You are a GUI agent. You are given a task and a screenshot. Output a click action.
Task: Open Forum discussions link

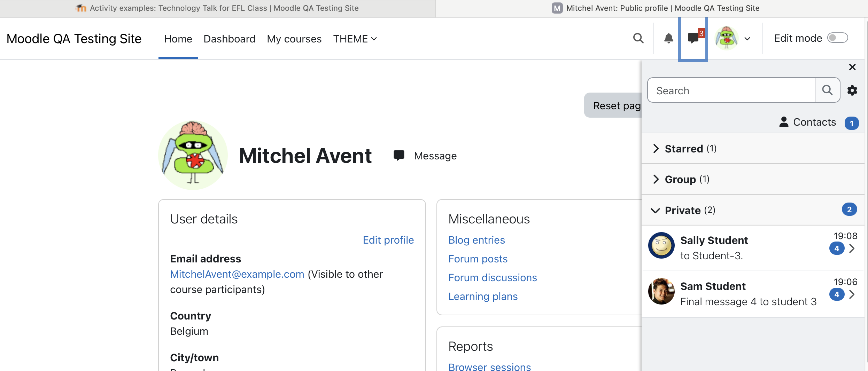click(492, 277)
